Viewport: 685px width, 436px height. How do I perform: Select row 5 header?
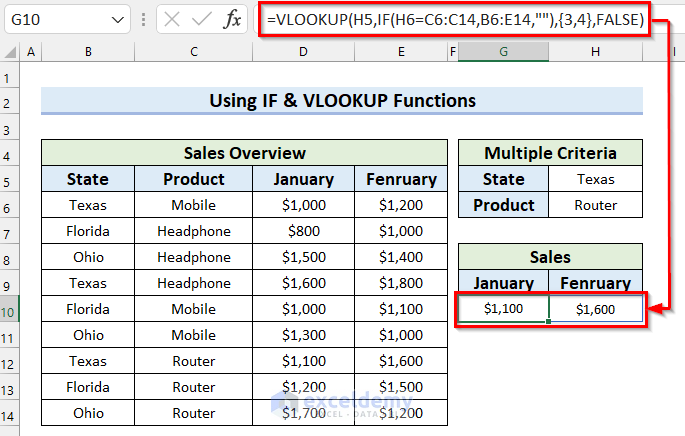pyautogui.click(x=9, y=179)
